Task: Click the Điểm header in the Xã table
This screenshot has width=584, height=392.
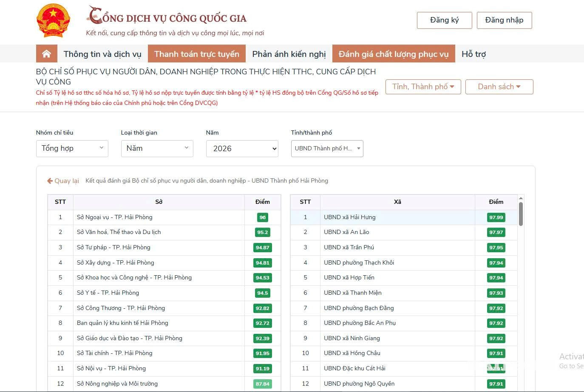Action: 496,202
